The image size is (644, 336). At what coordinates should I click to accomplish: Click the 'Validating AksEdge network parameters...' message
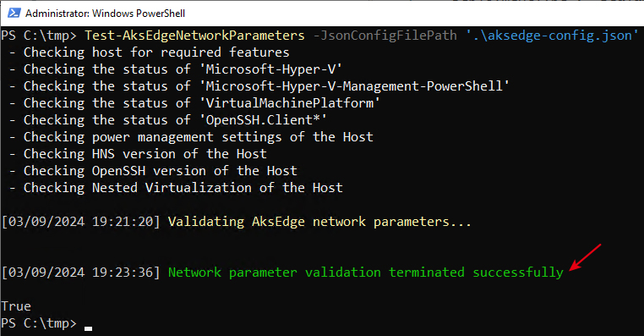(319, 222)
